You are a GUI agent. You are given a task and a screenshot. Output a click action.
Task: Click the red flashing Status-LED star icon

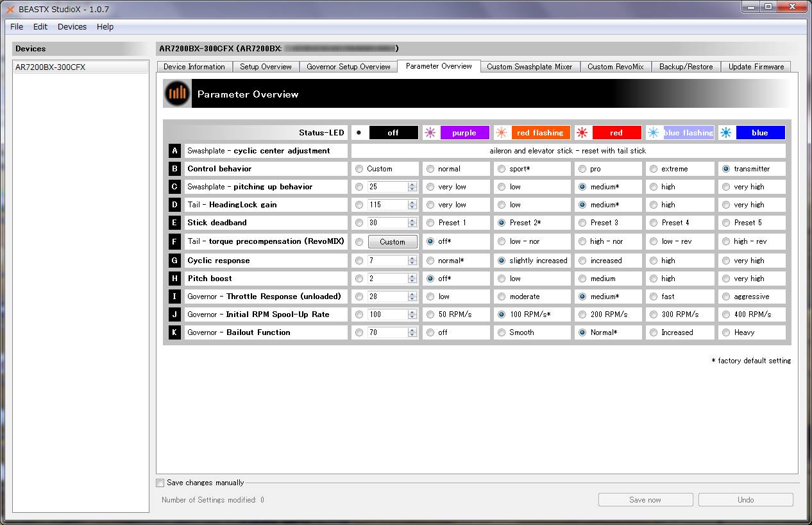[502, 133]
